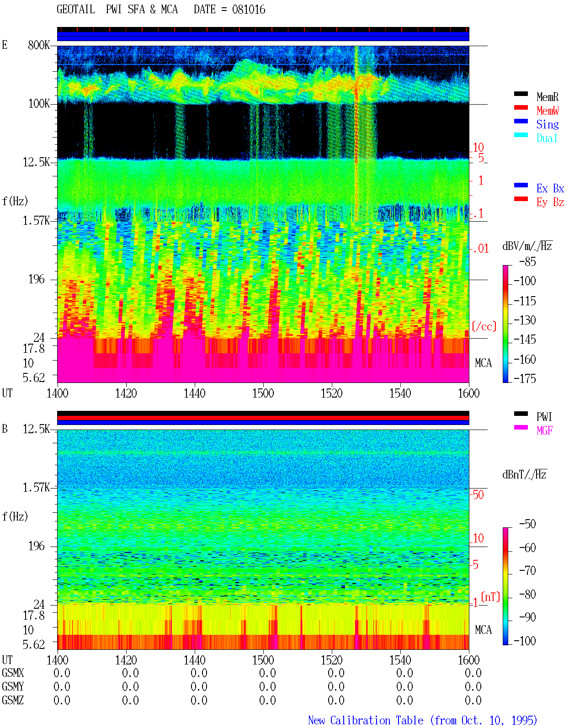Click the red 50 nT tick label
The height and width of the screenshot is (728, 585).
click(478, 494)
